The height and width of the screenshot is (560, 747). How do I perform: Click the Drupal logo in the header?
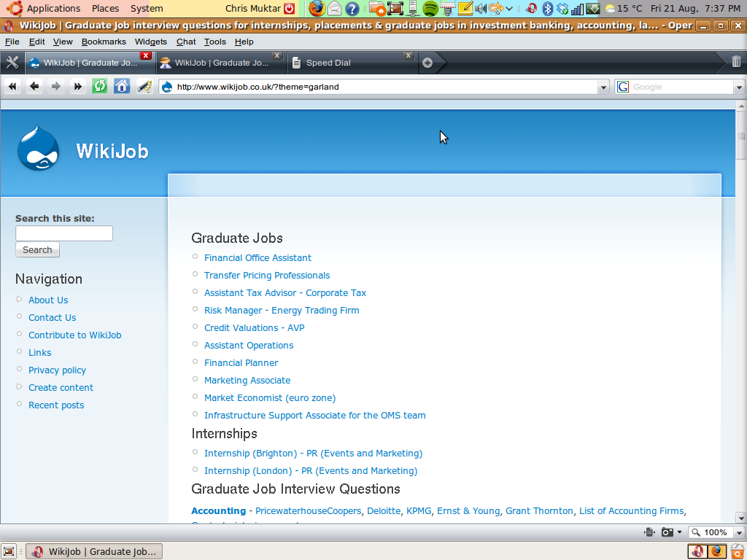click(38, 148)
